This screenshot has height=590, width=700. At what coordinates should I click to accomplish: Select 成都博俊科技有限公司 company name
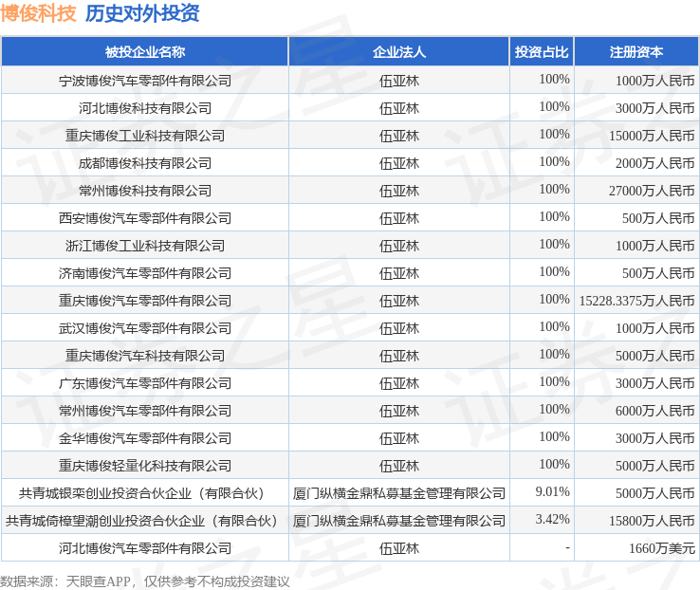click(145, 163)
